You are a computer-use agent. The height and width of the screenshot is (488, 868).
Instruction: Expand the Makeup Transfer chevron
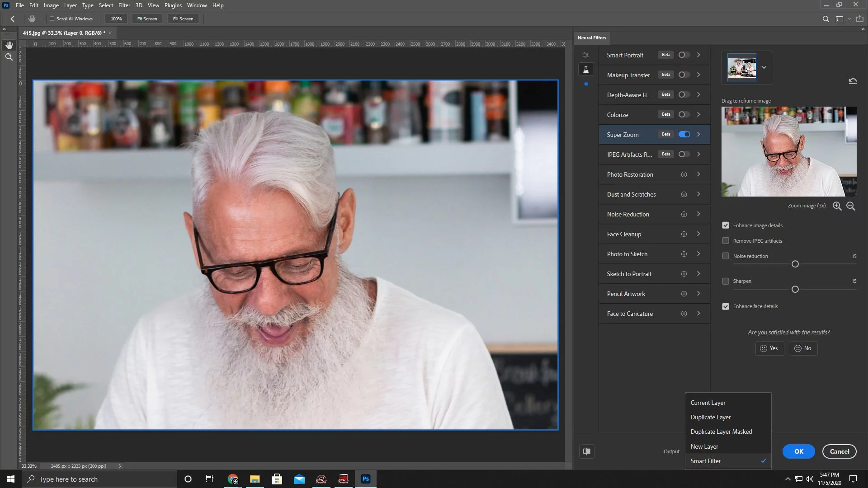coord(698,75)
